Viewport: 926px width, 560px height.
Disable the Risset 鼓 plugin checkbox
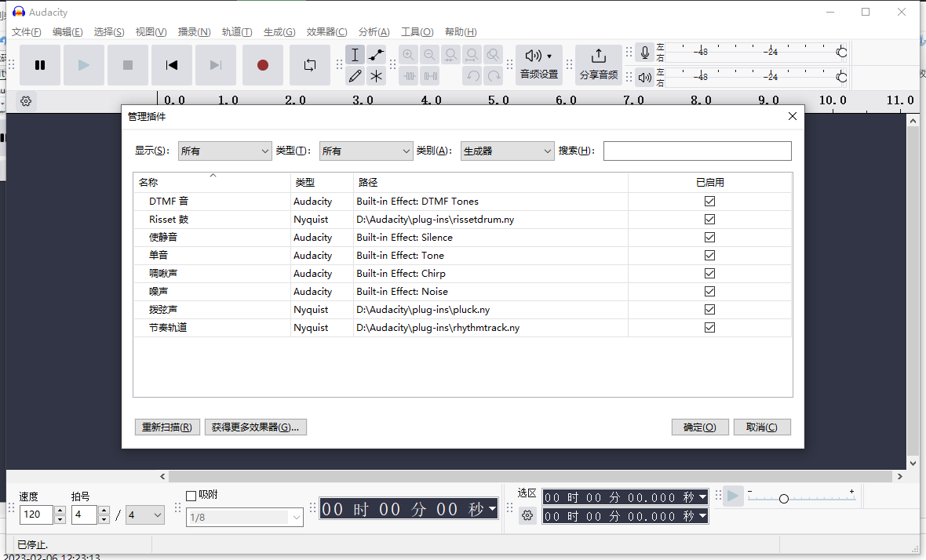(x=709, y=219)
